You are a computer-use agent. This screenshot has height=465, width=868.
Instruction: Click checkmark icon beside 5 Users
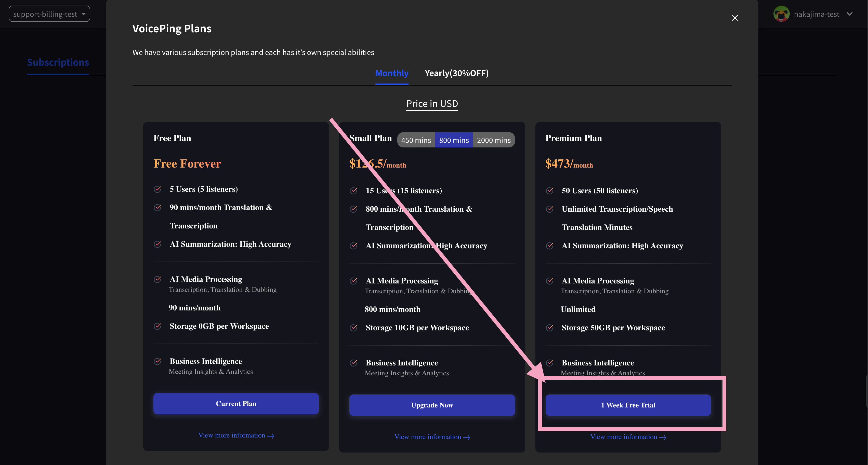(157, 189)
